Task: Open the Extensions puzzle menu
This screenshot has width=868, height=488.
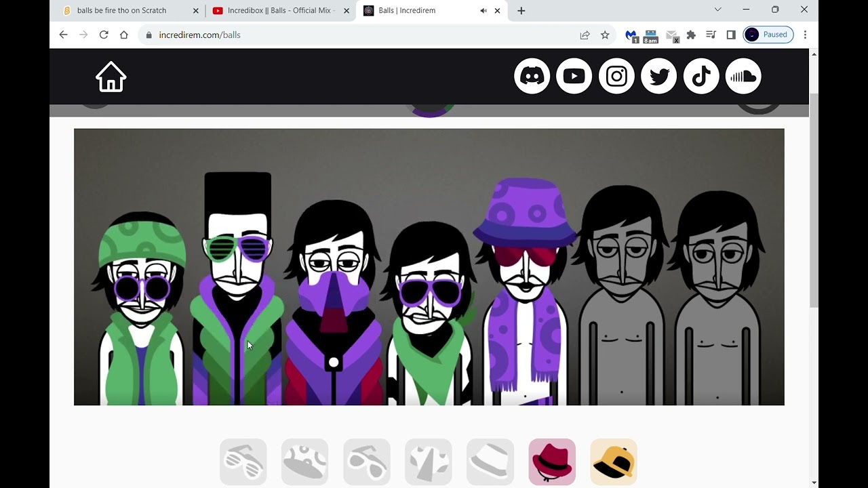Action: [691, 35]
